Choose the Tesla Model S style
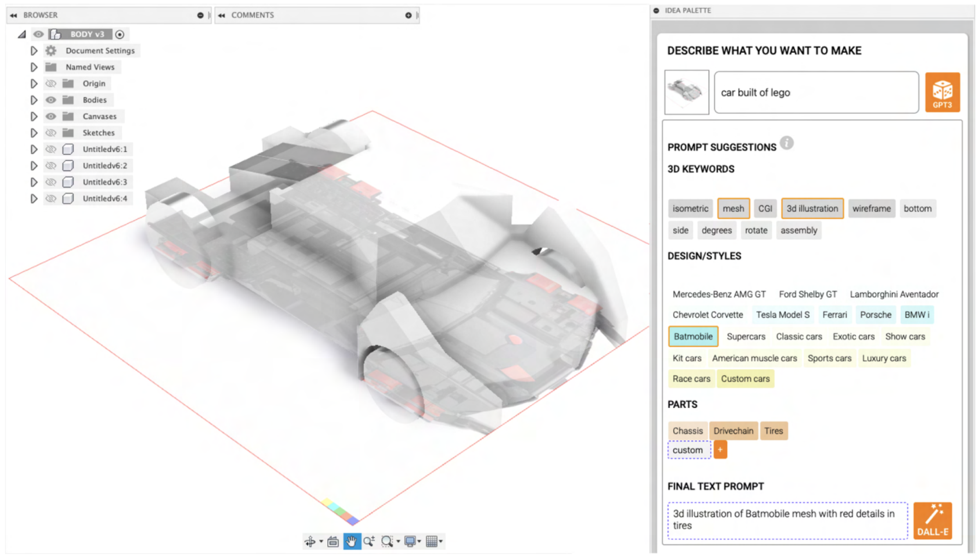The width and height of the screenshot is (980, 560). click(782, 315)
